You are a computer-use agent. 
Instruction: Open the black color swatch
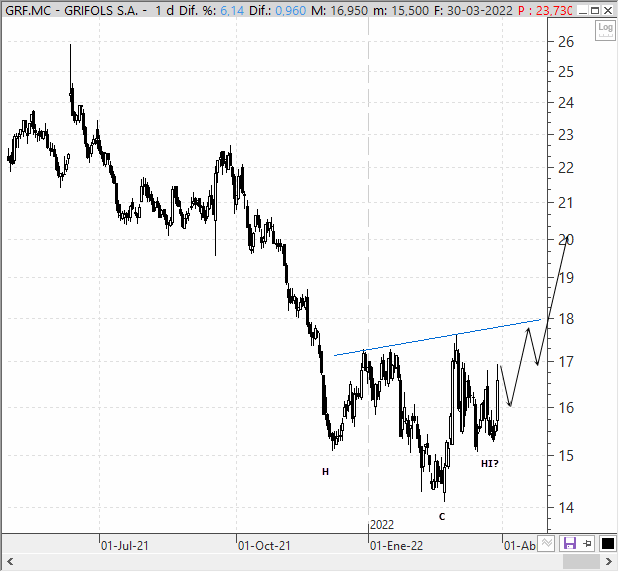point(608,544)
